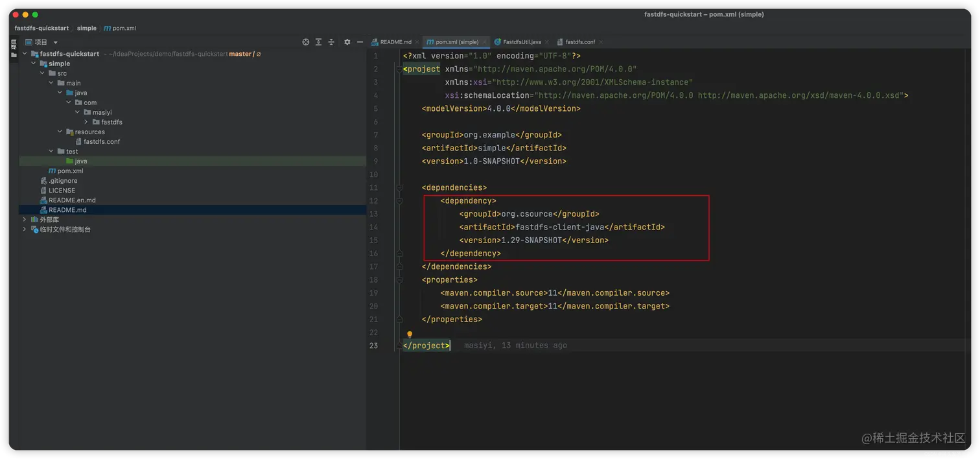Click Collapse All icon in project panel
The image size is (980, 459).
(x=331, y=42)
